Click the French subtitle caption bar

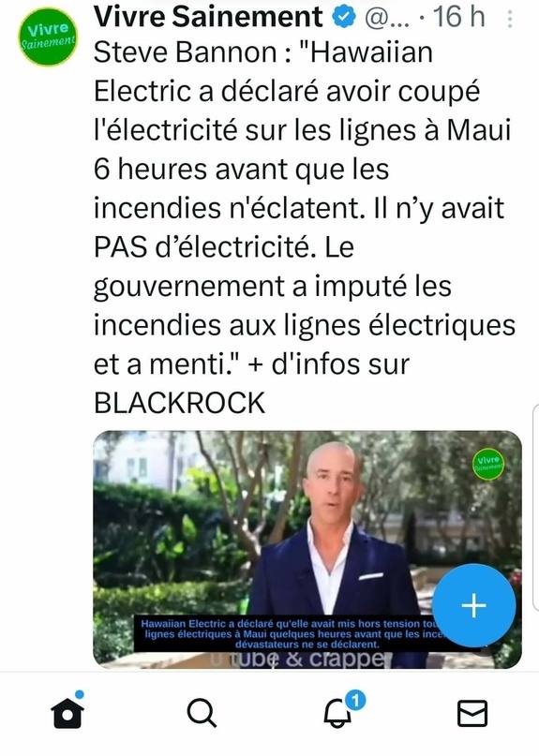click(x=290, y=634)
